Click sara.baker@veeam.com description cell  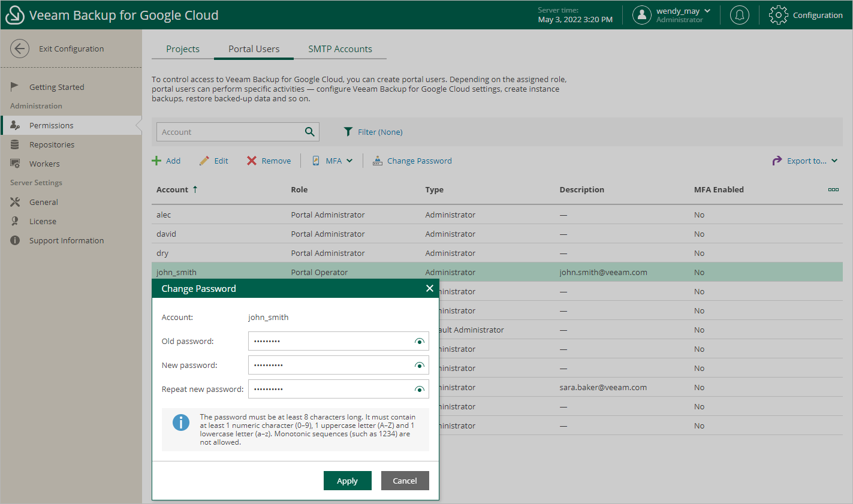click(603, 387)
